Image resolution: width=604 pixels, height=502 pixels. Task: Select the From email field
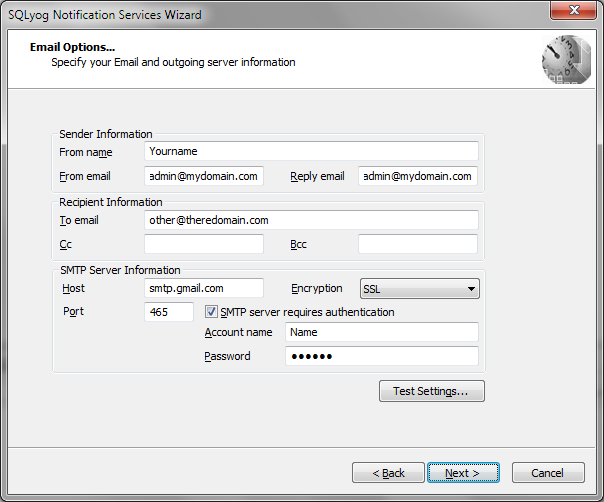click(204, 176)
